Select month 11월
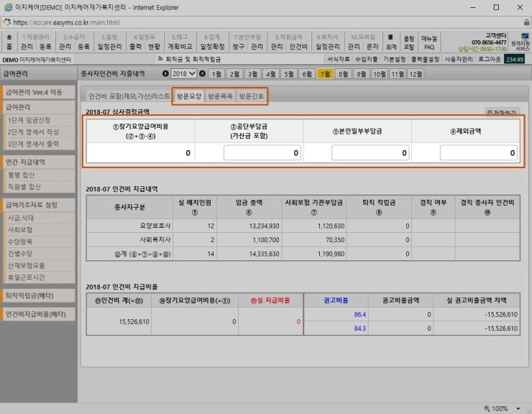532x414 pixels. pyautogui.click(x=398, y=73)
